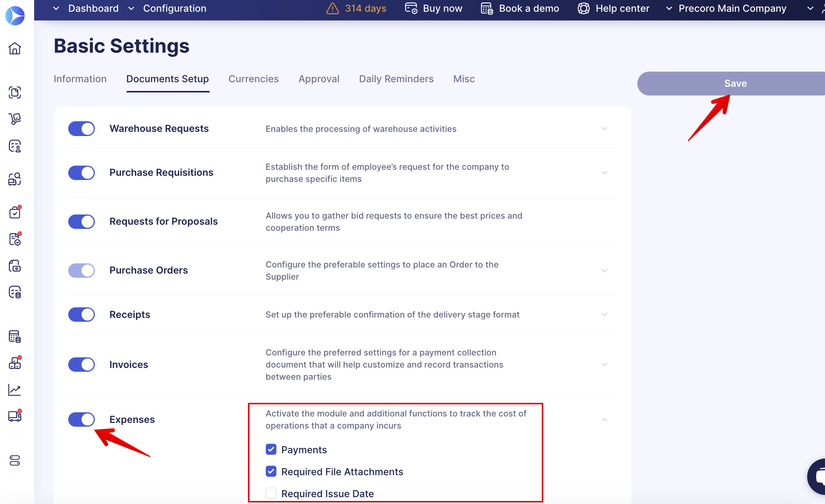Open the file with money sidebar icon
The image size is (825, 504).
tap(15, 266)
